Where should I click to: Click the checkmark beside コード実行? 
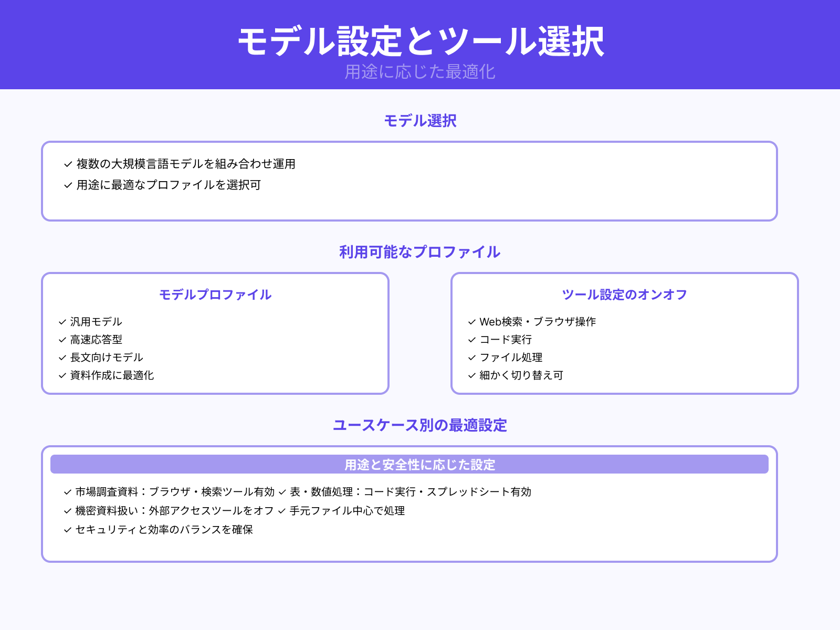[470, 340]
